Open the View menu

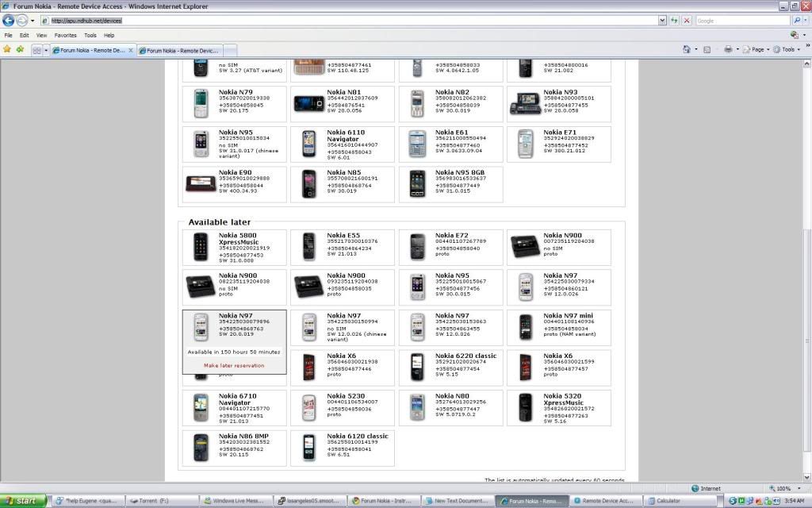41,36
